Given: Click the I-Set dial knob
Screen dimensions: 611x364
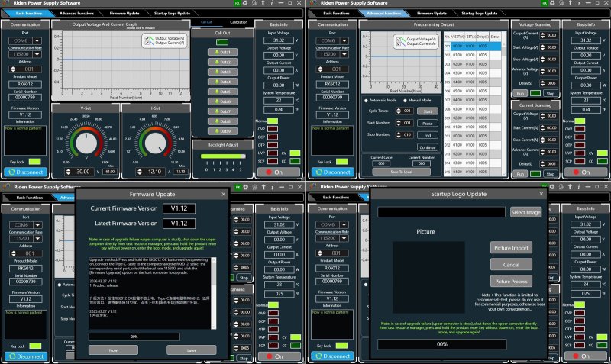Looking at the screenshot, I should pos(155,143).
